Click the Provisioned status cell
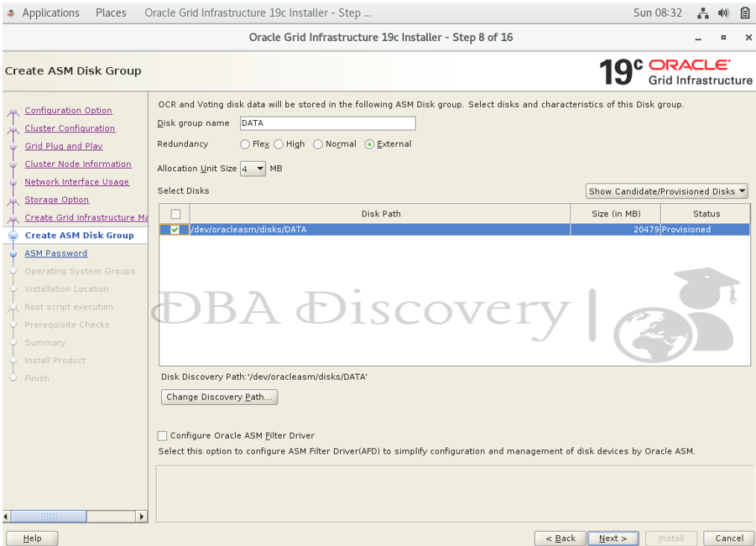Image resolution: width=756 pixels, height=546 pixels. point(706,230)
